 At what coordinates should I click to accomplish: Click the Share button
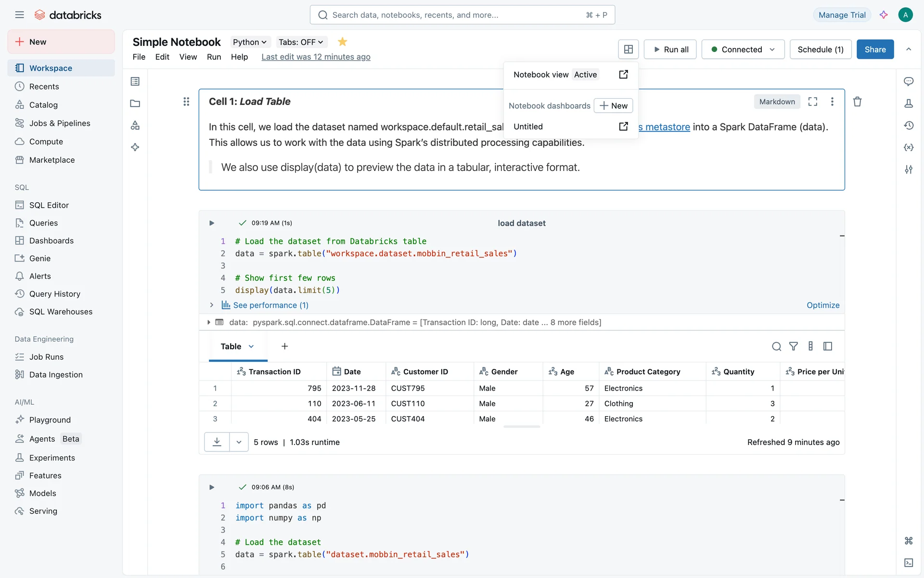[874, 49]
